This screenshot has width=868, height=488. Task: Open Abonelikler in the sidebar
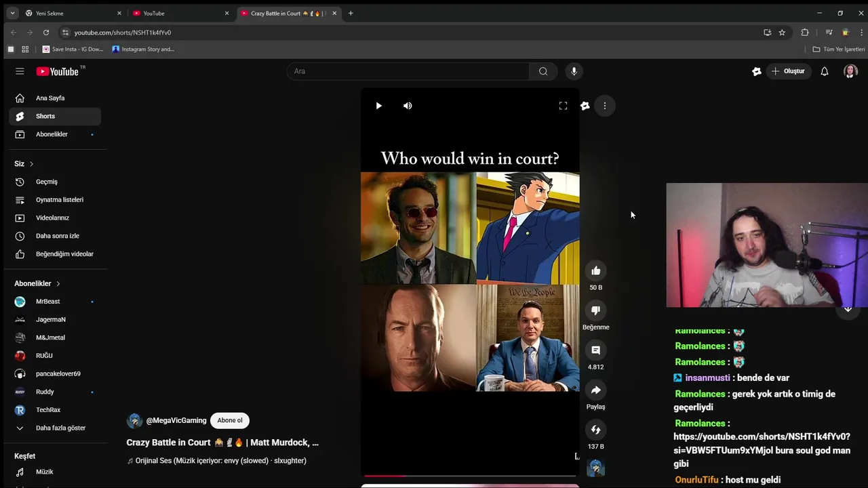point(55,134)
